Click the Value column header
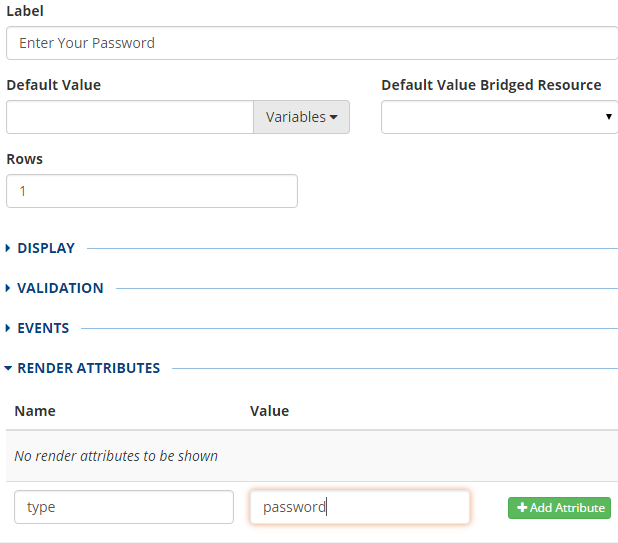This screenshot has height=543, width=618. point(269,411)
